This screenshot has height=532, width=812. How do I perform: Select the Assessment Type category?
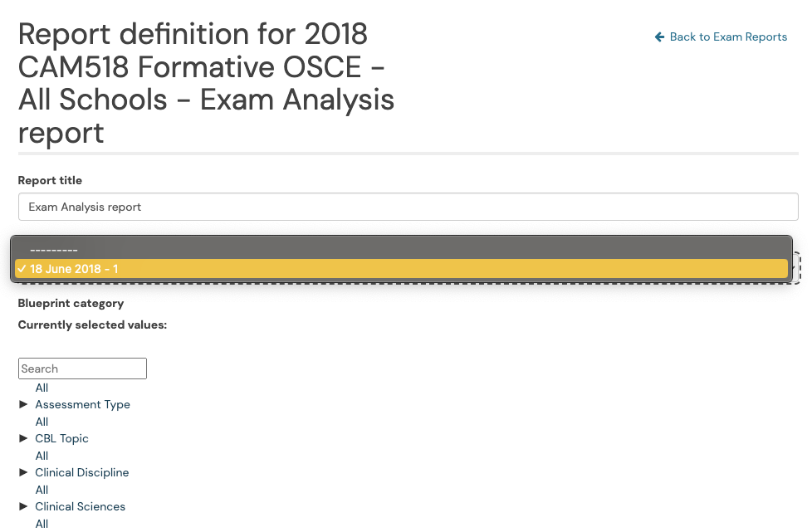82,405
